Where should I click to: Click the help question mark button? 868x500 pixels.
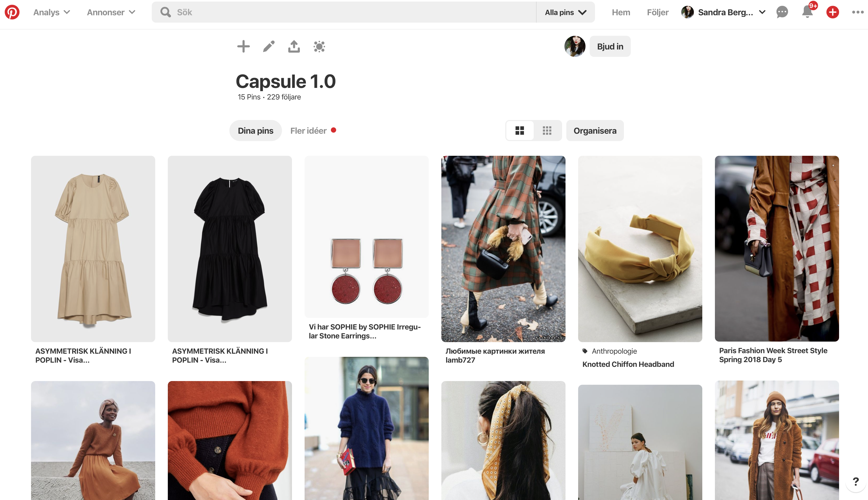[855, 482]
